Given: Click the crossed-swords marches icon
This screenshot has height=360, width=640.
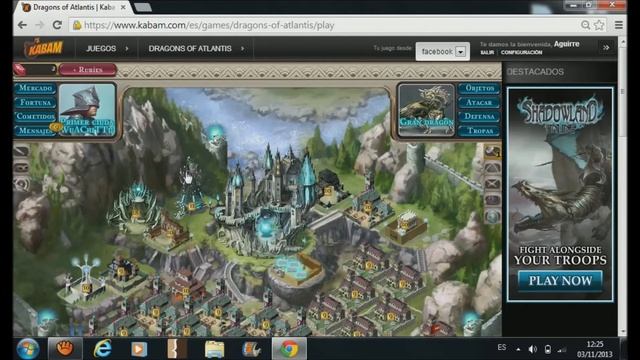Looking at the screenshot, I should pyautogui.click(x=492, y=184).
